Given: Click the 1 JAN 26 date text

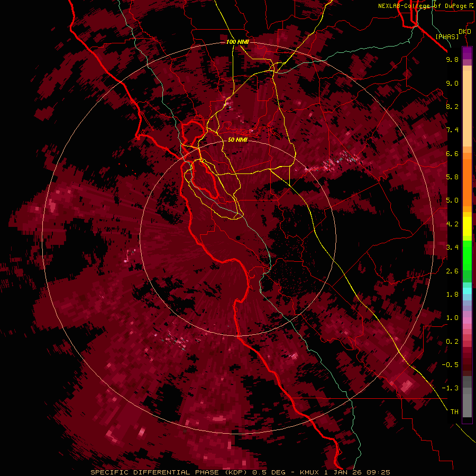Looking at the screenshot, I should point(344,472).
